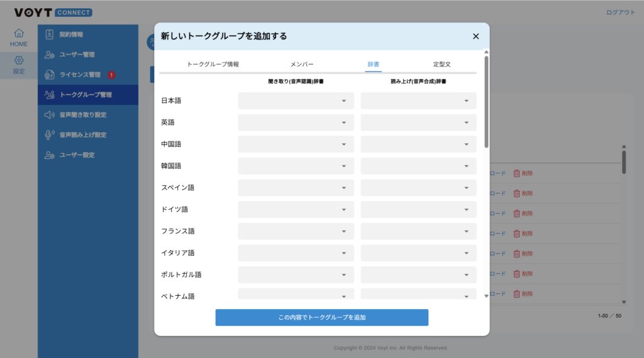Click the red alert badge on ライセンス管理

111,75
